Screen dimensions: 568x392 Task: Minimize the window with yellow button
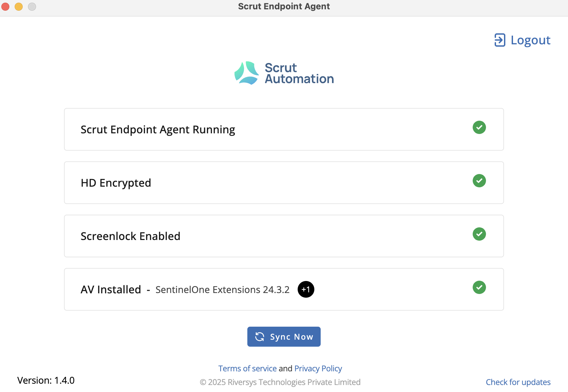[19, 6]
